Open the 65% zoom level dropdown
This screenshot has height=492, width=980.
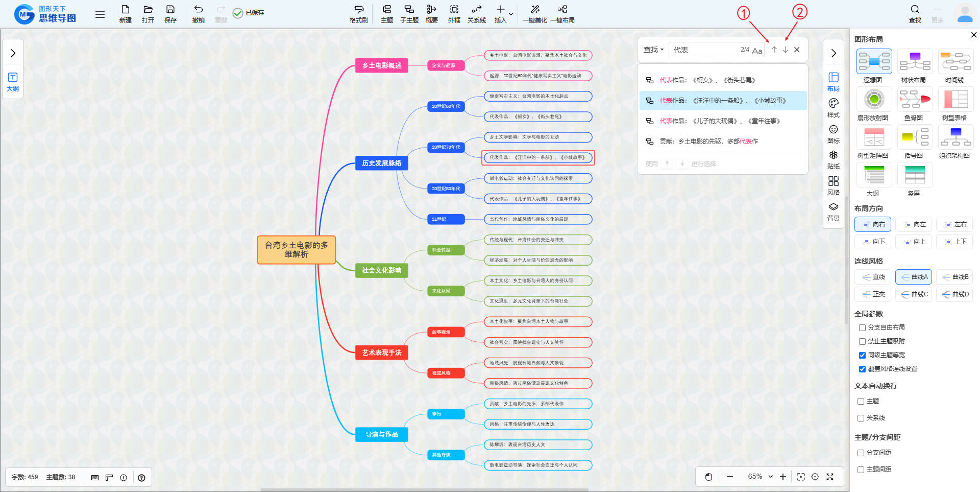(760, 477)
